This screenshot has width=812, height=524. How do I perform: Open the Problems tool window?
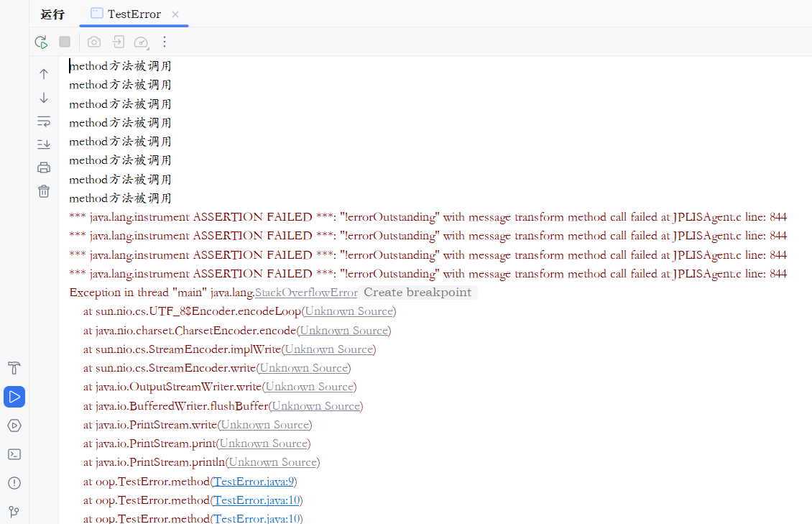[x=14, y=483]
